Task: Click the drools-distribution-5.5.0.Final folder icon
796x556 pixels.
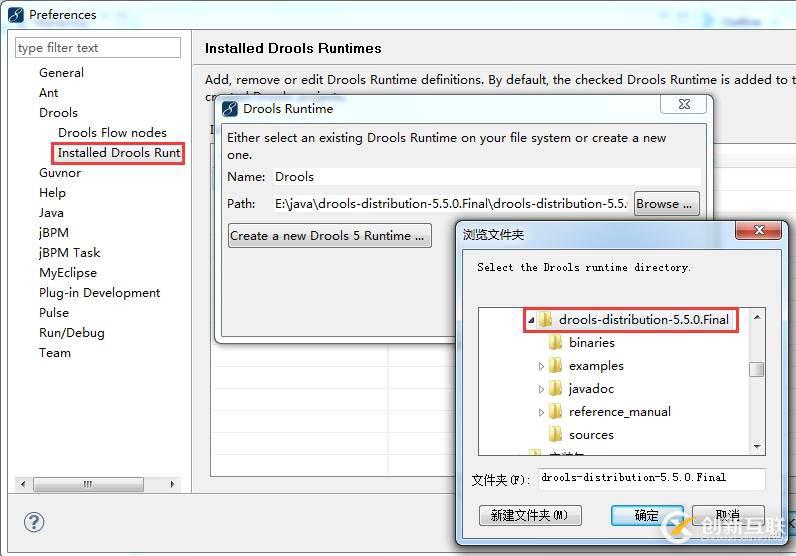Action: tap(545, 319)
